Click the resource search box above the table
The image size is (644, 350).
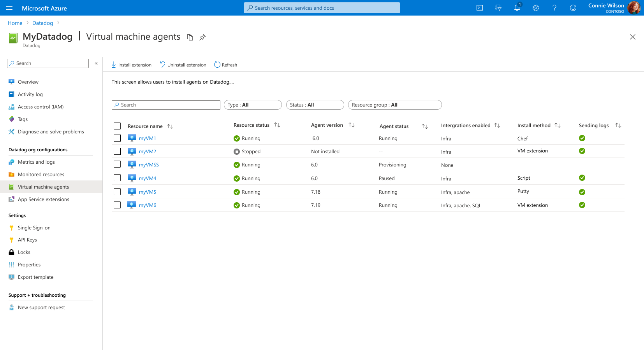pos(165,105)
